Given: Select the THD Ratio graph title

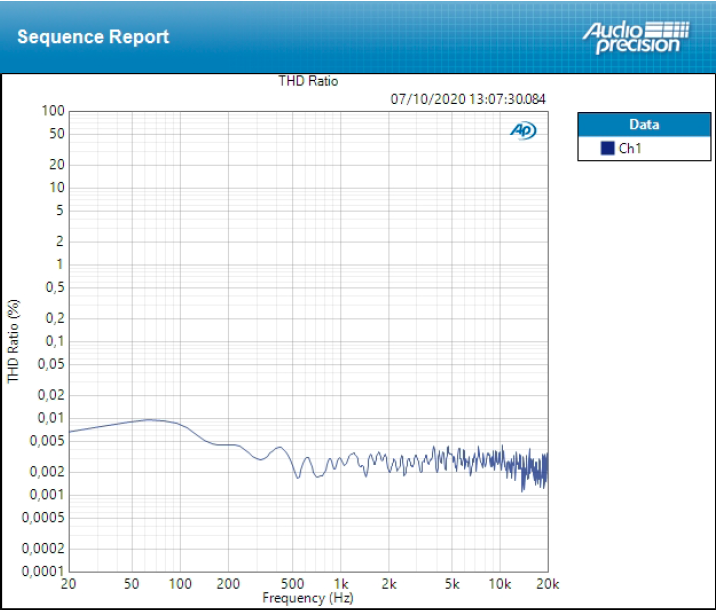Looking at the screenshot, I should pos(308,81).
